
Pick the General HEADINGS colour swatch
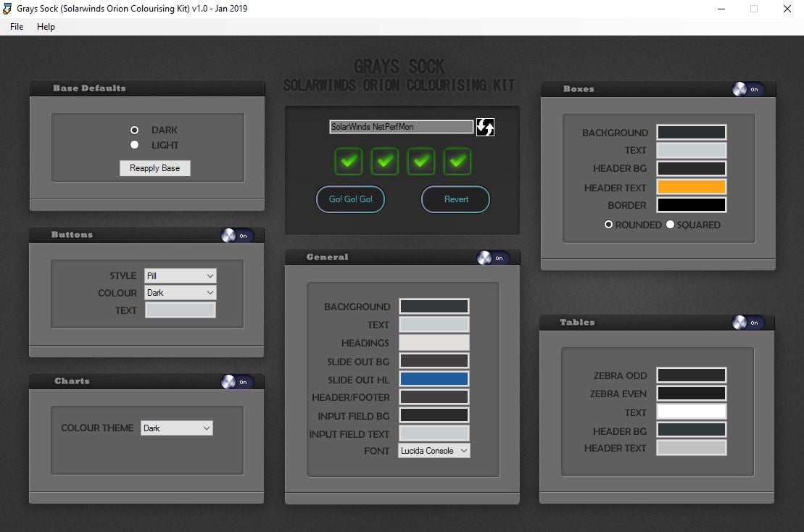(434, 342)
